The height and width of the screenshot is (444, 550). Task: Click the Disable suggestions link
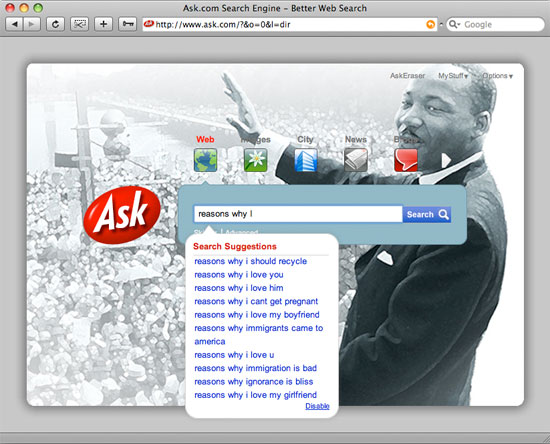coord(317,406)
